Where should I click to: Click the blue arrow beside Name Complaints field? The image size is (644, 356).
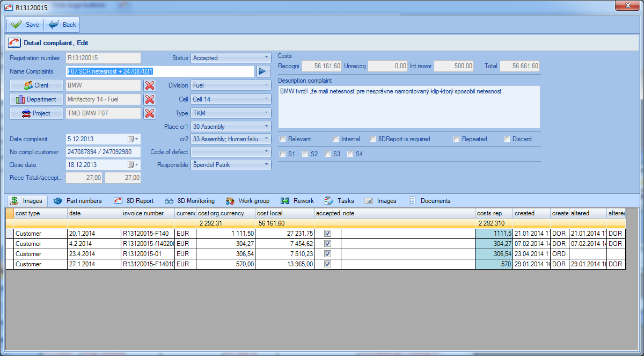tap(262, 71)
